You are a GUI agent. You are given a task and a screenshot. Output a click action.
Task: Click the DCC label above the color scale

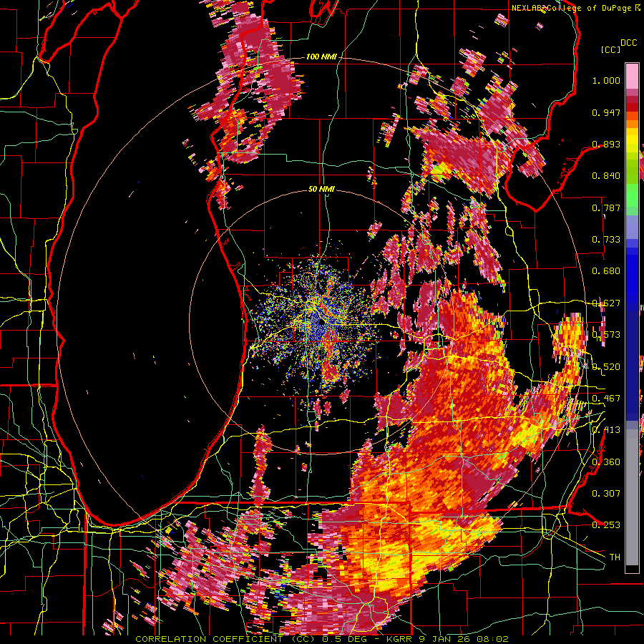628,43
